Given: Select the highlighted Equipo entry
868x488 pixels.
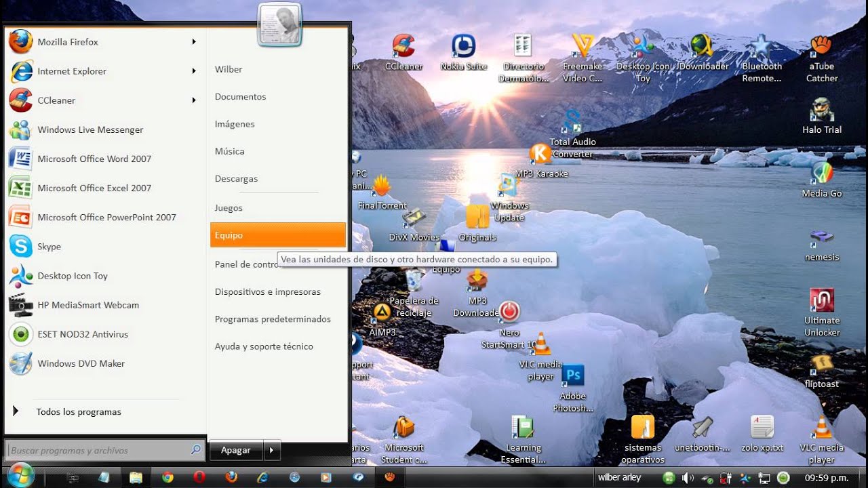Looking at the screenshot, I should click(278, 235).
